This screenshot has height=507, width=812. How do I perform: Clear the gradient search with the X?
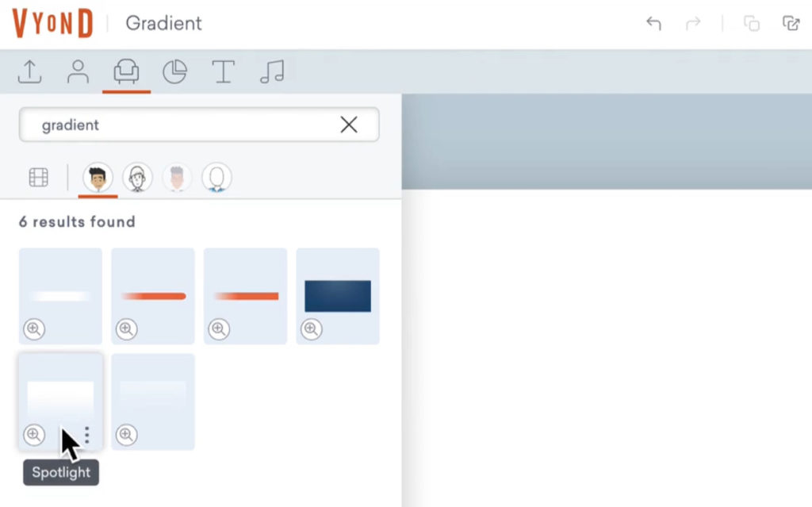pyautogui.click(x=349, y=125)
